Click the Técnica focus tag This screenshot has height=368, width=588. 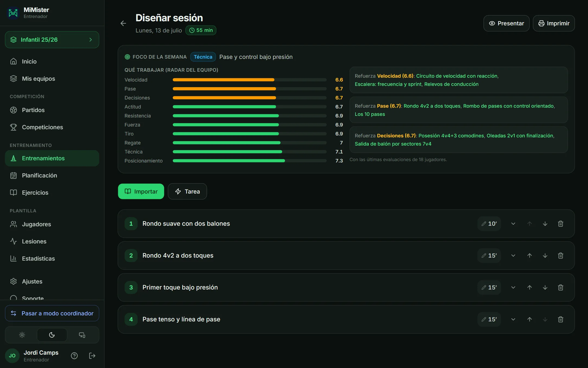coord(203,57)
